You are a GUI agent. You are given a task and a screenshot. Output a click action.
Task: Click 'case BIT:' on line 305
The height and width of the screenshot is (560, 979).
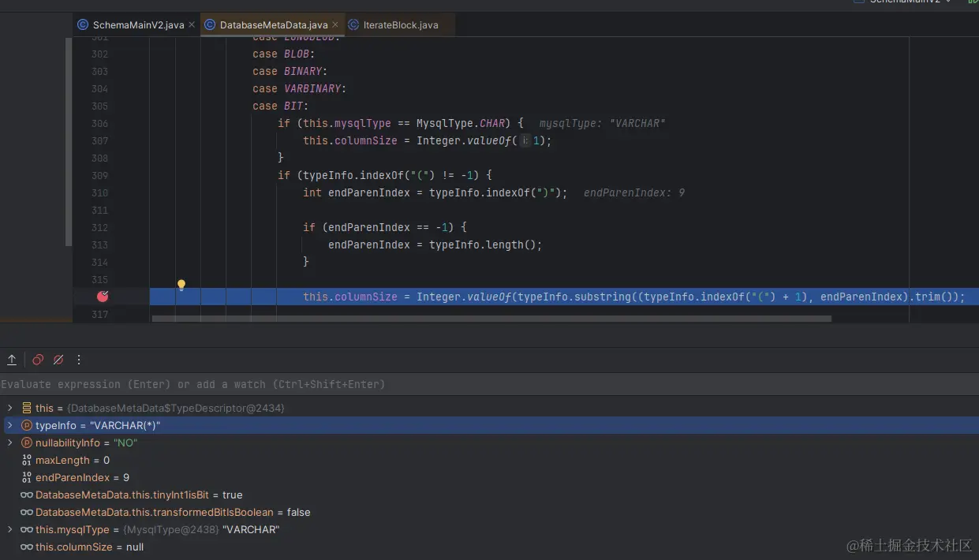(281, 106)
